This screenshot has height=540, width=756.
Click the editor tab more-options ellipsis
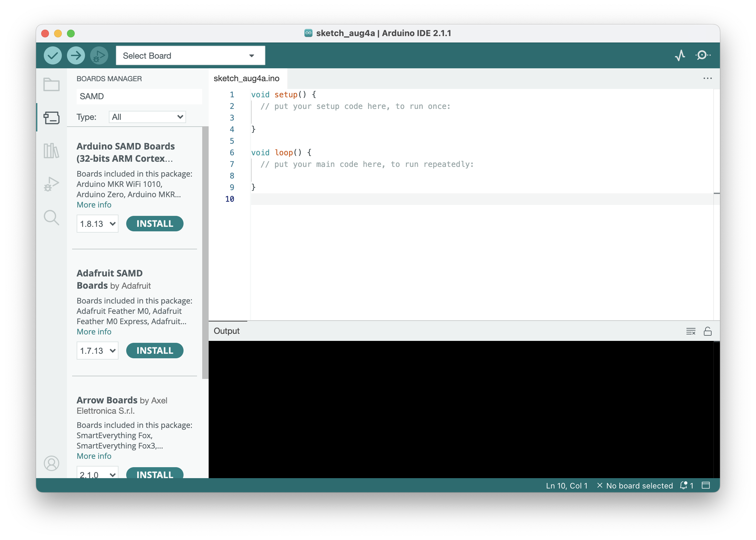707,79
